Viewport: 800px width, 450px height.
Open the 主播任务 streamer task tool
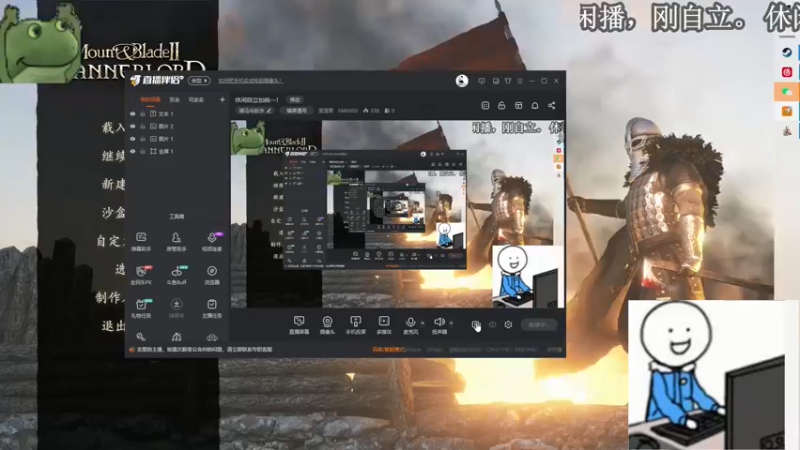212,308
